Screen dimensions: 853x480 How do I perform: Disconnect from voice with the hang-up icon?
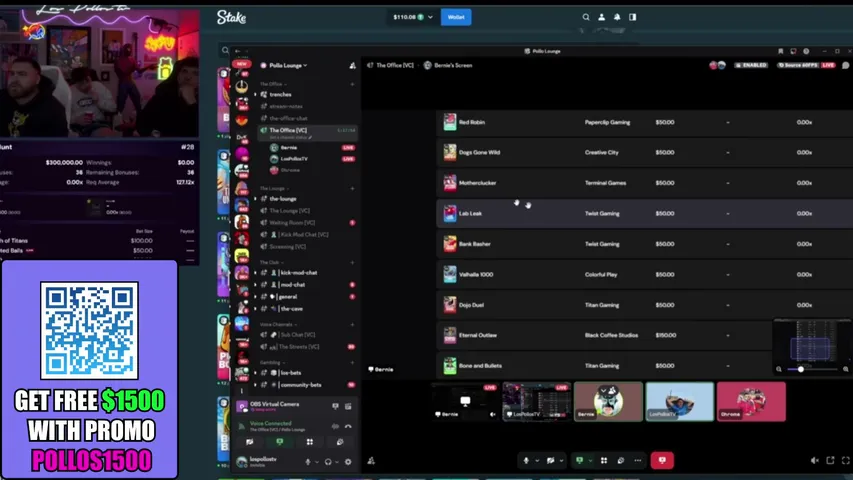[348, 426]
